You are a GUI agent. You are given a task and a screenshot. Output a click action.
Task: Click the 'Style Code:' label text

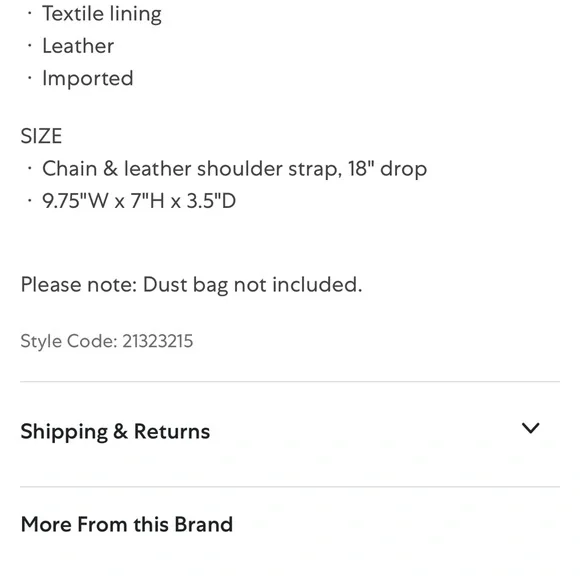tap(69, 341)
